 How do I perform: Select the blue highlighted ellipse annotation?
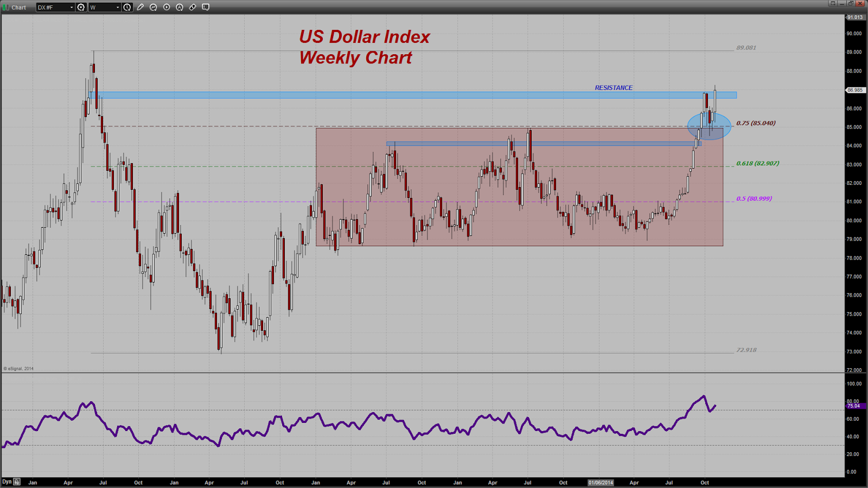709,126
